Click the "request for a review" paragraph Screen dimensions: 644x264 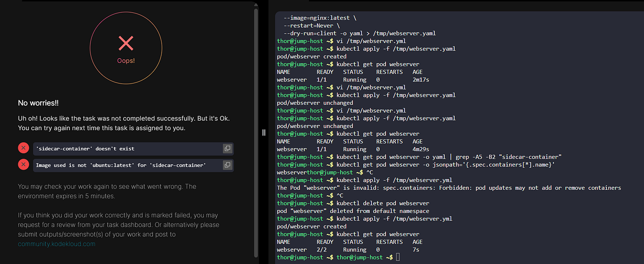click(119, 229)
